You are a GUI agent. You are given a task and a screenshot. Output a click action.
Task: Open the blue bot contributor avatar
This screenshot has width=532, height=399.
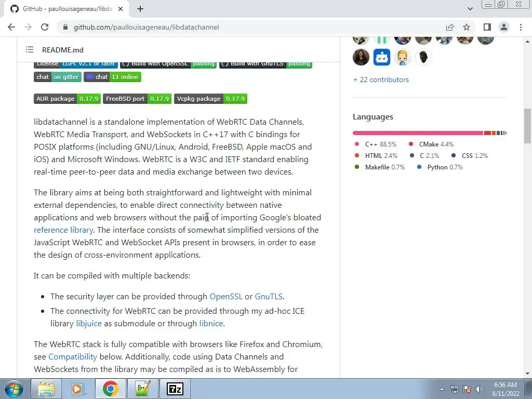(382, 57)
